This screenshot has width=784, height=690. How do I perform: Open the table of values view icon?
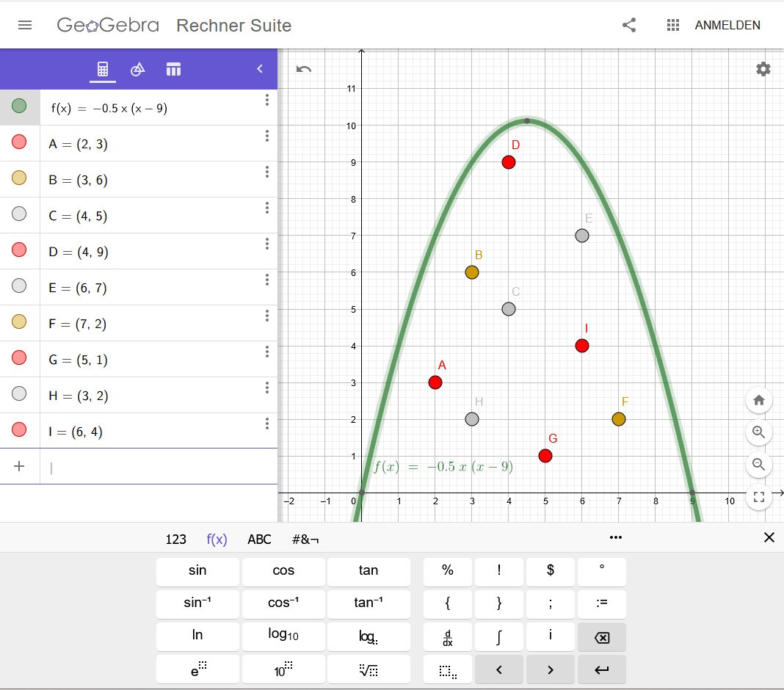173,69
